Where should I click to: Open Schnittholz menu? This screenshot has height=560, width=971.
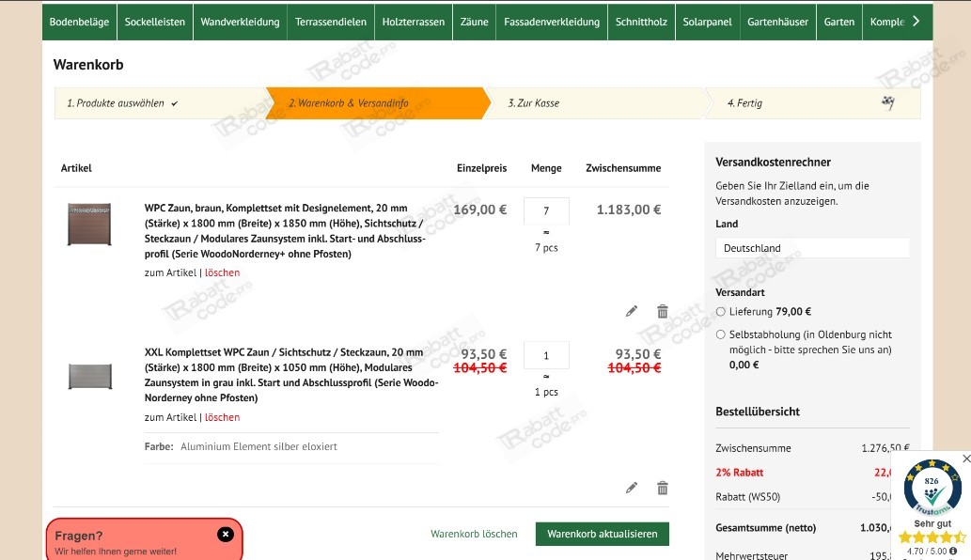[642, 22]
